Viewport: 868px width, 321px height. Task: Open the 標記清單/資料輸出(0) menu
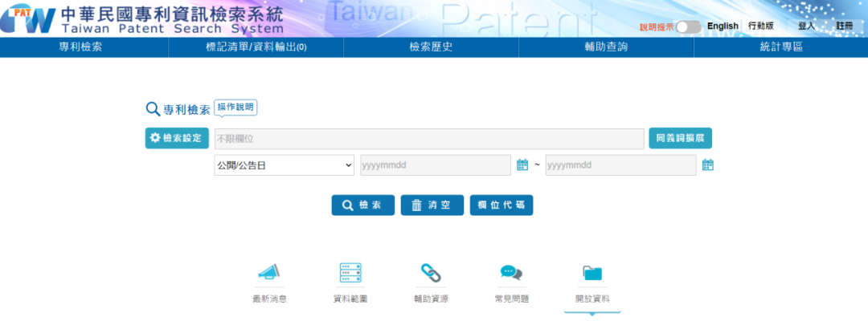click(256, 47)
